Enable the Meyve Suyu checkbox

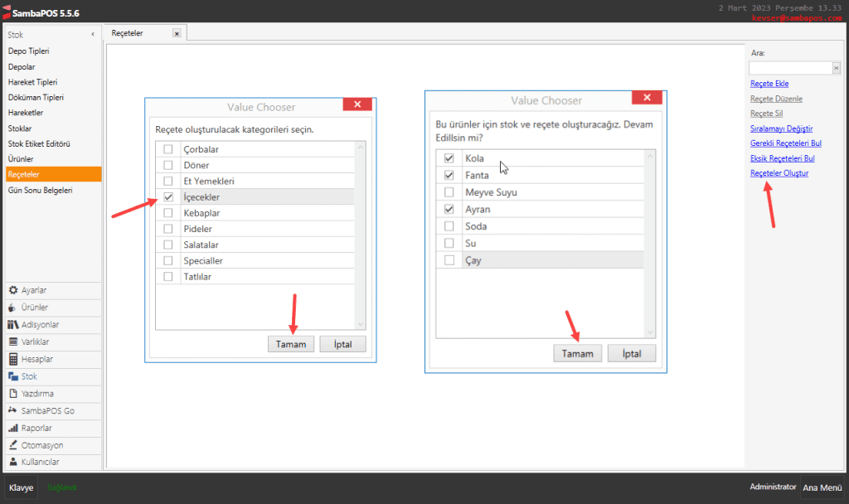[449, 192]
